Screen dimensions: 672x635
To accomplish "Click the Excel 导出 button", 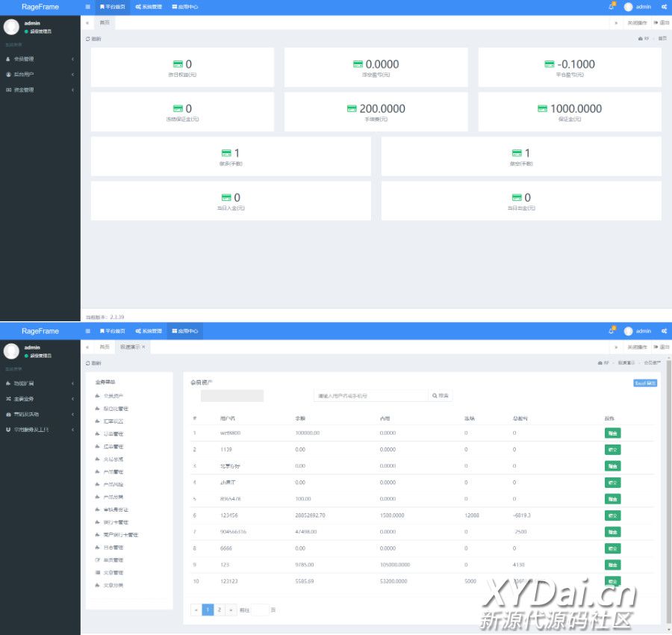I will [x=645, y=382].
